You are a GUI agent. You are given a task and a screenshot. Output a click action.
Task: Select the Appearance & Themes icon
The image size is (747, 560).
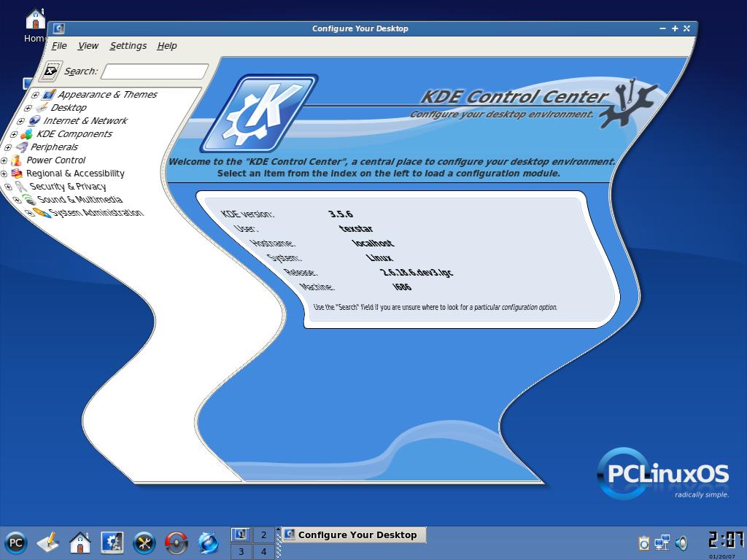coord(49,95)
